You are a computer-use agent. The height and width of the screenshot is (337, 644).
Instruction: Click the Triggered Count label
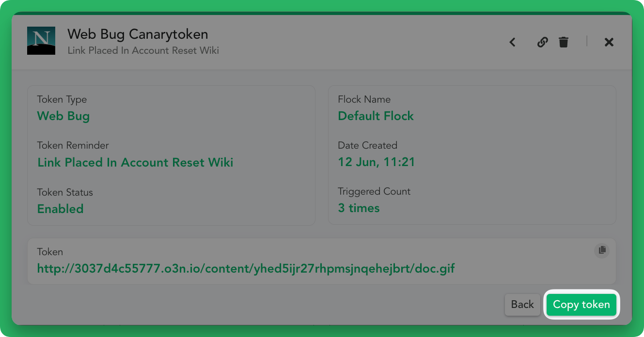pos(374,191)
